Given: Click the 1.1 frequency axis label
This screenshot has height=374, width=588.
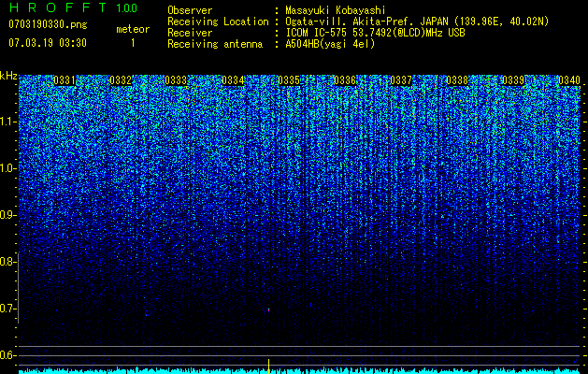Looking at the screenshot, I should (x=8, y=122).
